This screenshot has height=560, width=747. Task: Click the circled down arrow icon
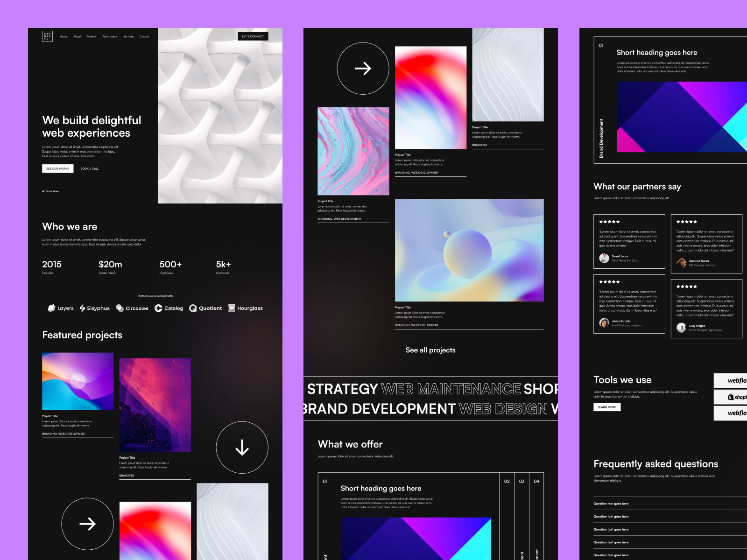[242, 448]
